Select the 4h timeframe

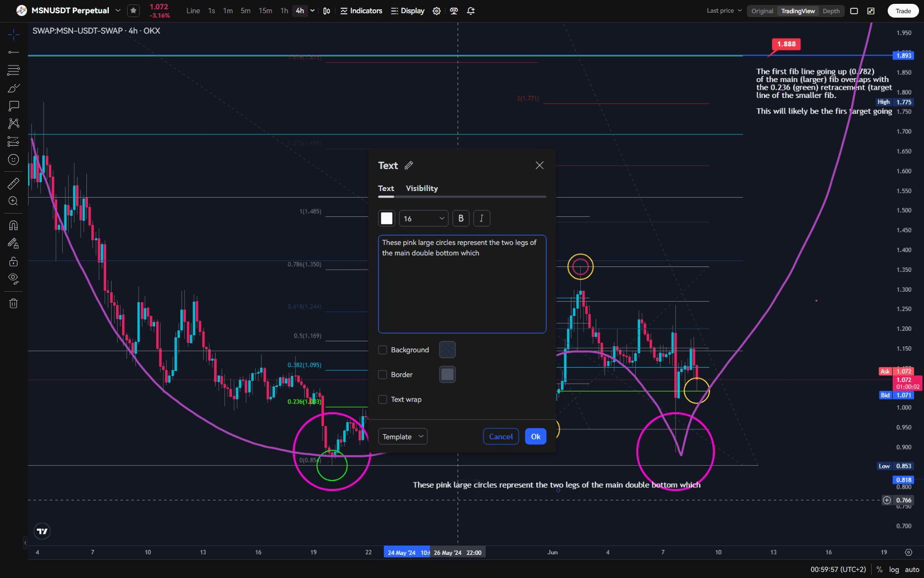(300, 10)
